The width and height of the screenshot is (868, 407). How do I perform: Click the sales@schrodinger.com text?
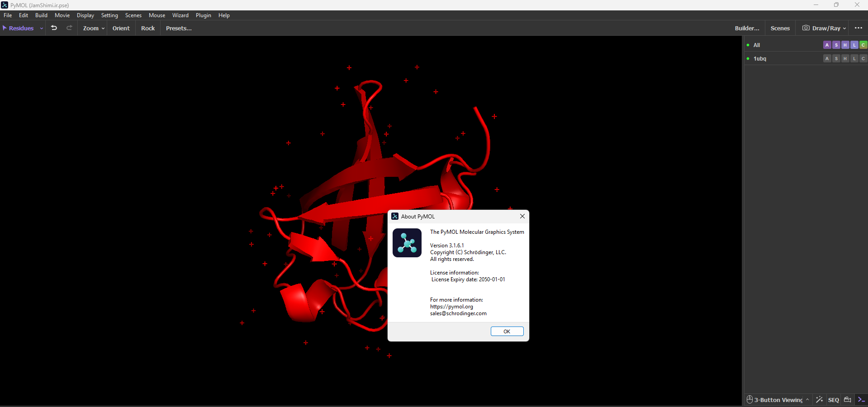pyautogui.click(x=458, y=313)
